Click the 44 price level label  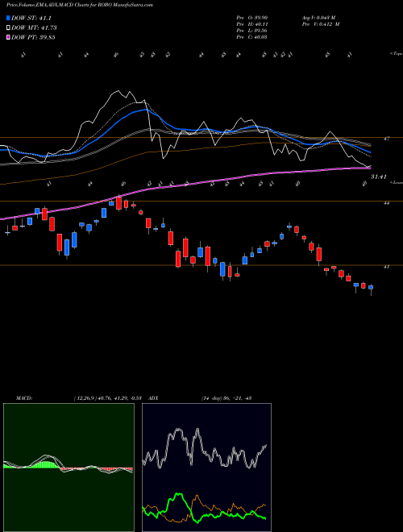386,203
